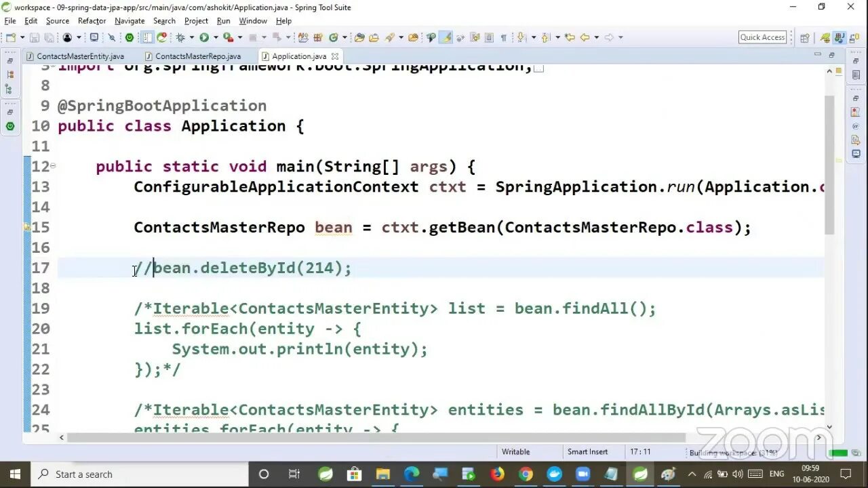Open the Zoom app from taskbar
This screenshot has height=488, width=868.
coord(583,474)
